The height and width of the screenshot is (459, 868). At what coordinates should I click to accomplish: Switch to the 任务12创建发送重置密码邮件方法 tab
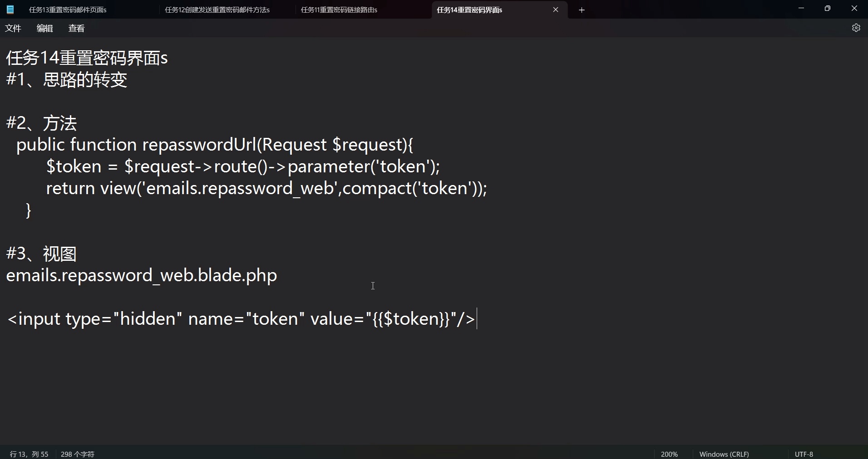pos(217,10)
